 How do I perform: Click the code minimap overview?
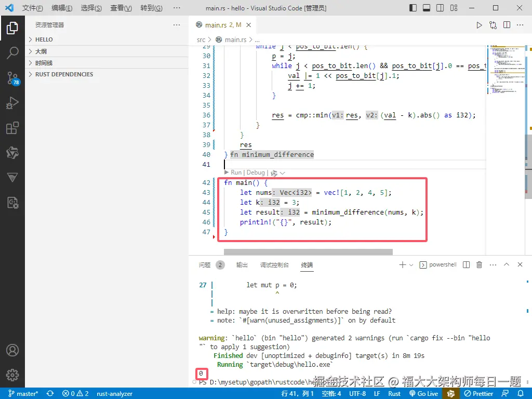pos(506,70)
